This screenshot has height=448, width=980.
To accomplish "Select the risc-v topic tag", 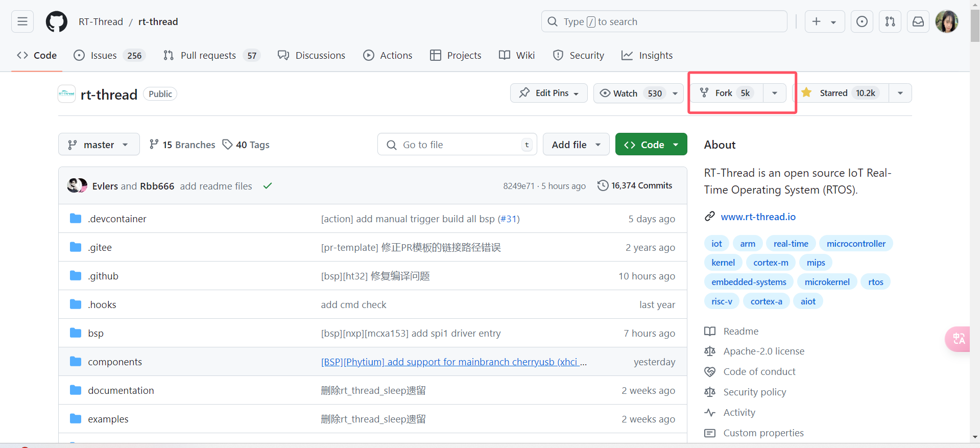I will coord(722,301).
